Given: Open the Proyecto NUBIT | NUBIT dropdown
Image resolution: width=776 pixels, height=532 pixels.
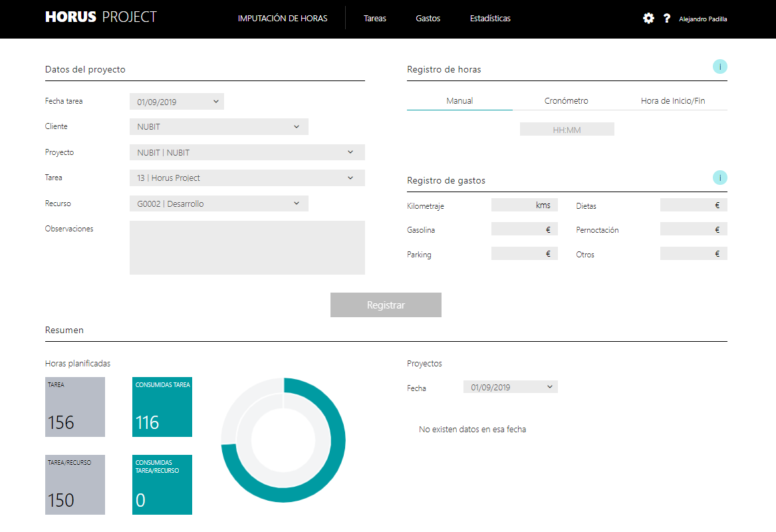Looking at the screenshot, I should 247,152.
